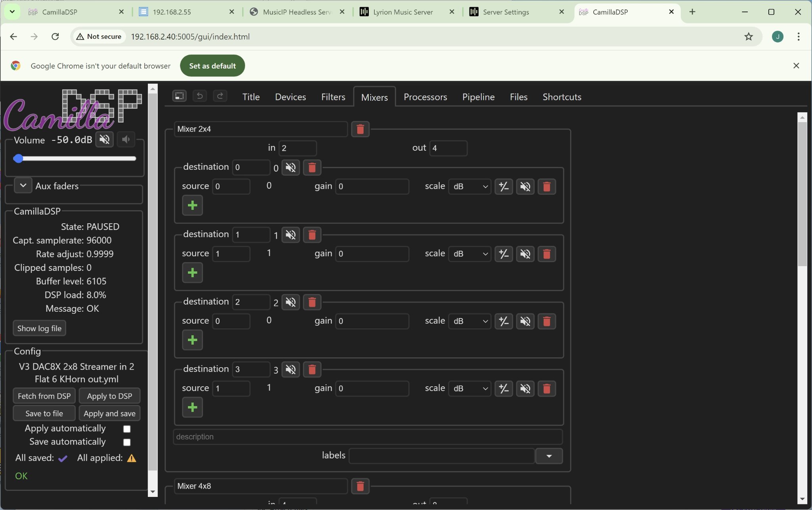Enable Apply automatically checkbox
Image resolution: width=812 pixels, height=510 pixels.
point(127,429)
